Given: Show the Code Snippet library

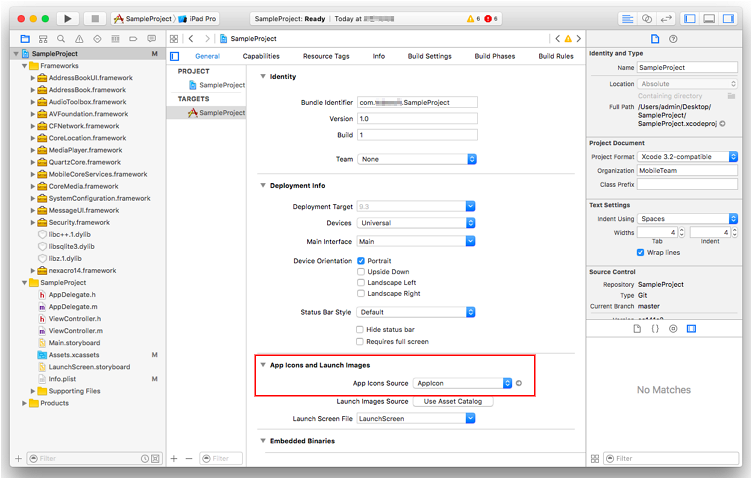Looking at the screenshot, I should pos(654,328).
